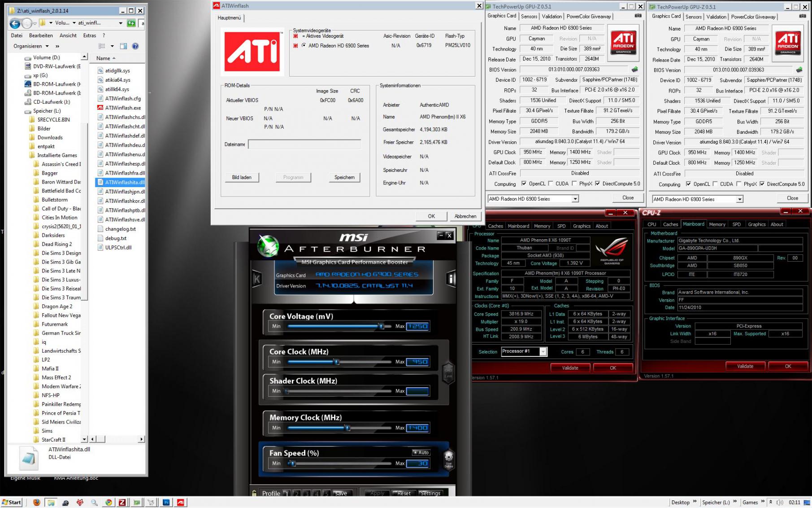Image resolution: width=812 pixels, height=508 pixels.
Task: Open the view options dropdown arrow in Explorer
Action: pyautogui.click(x=112, y=46)
